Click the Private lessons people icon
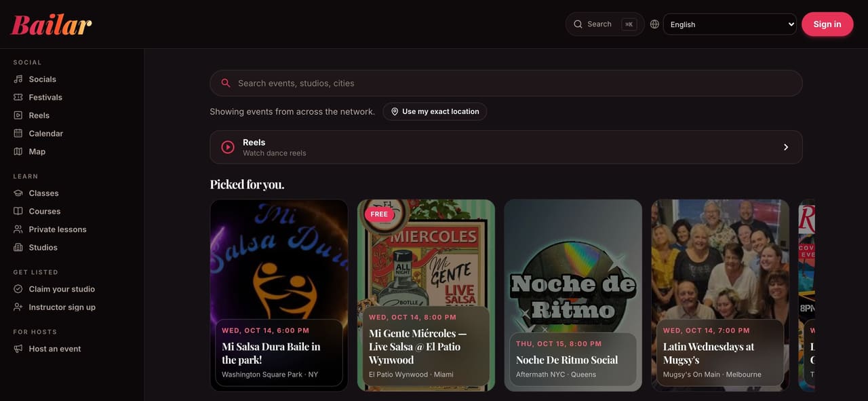 pos(18,229)
